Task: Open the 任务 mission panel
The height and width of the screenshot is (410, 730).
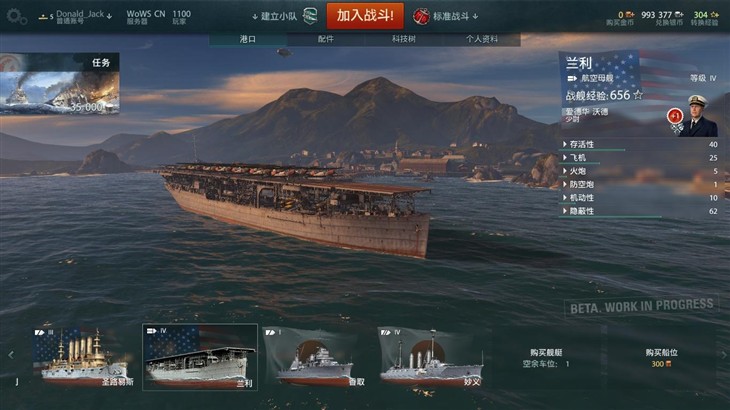Action: point(60,83)
